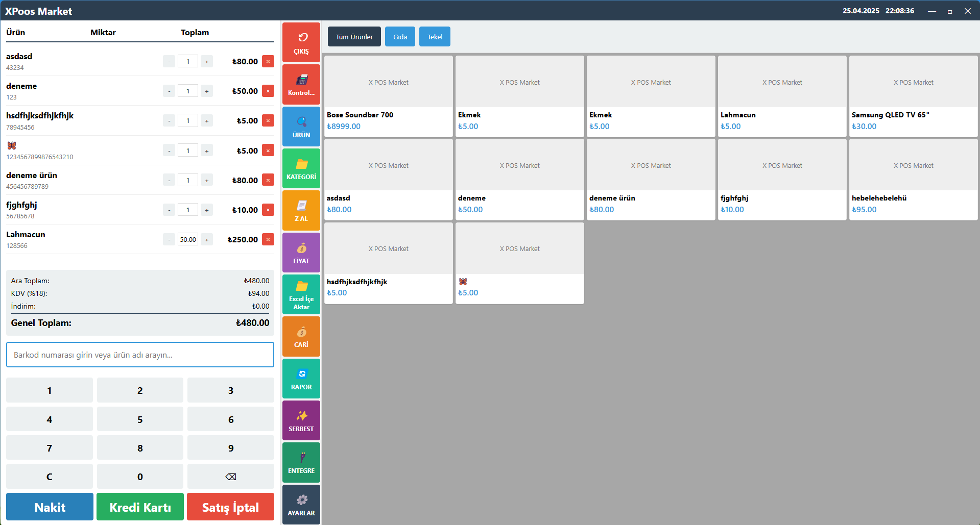Image resolution: width=980 pixels, height=525 pixels.
Task: Cancel sale with Satış İptal
Action: click(230, 507)
